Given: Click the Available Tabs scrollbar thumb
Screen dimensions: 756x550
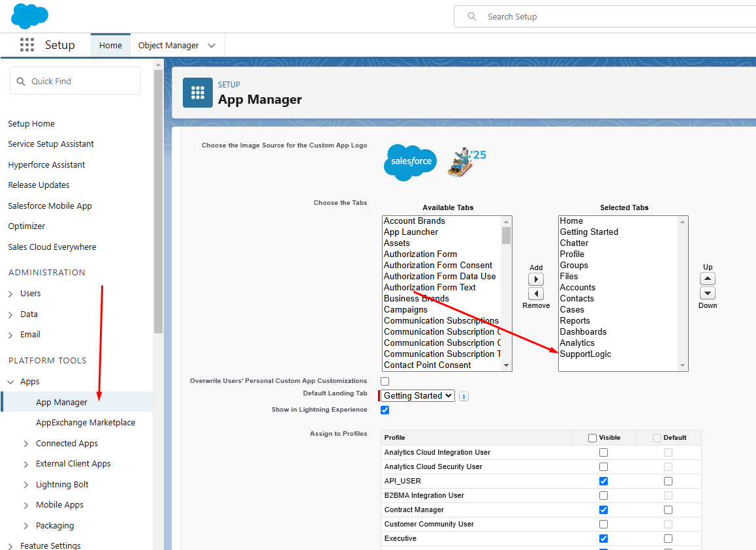Looking at the screenshot, I should click(x=506, y=236).
